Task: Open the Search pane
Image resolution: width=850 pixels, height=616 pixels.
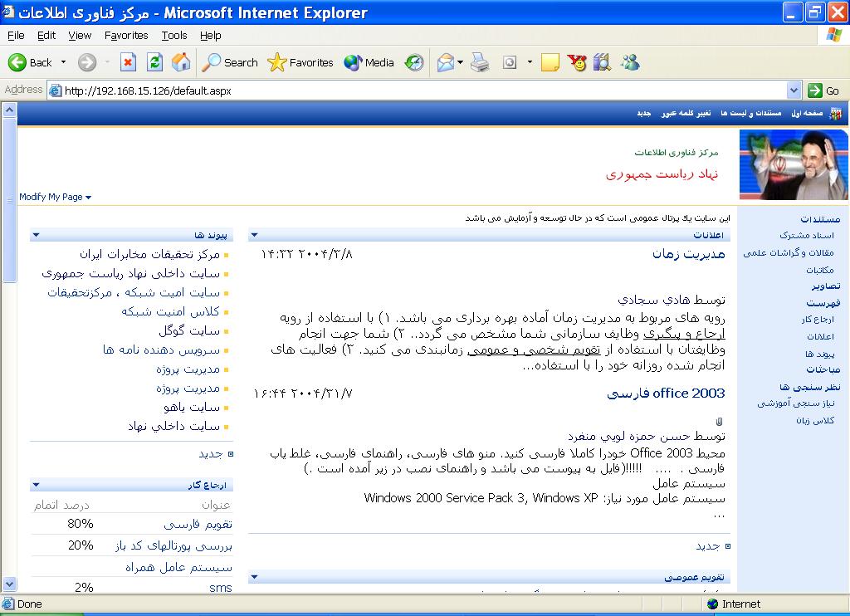Action: 229,62
